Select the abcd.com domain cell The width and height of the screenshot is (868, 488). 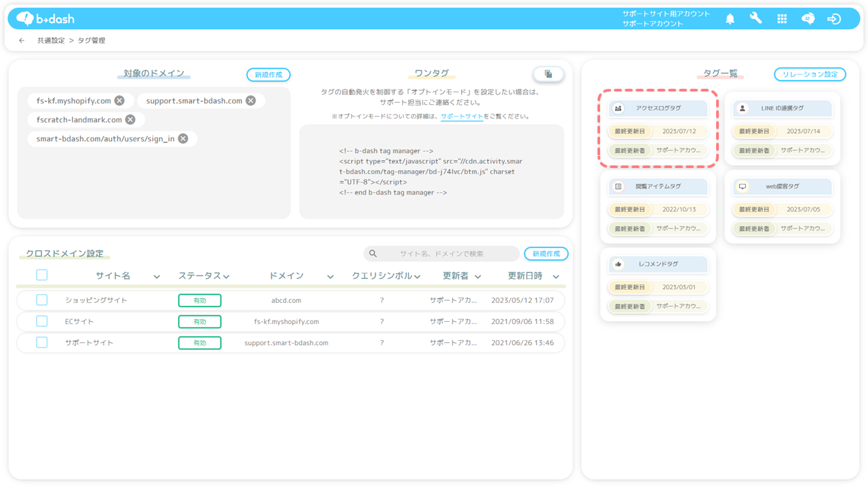coord(286,300)
